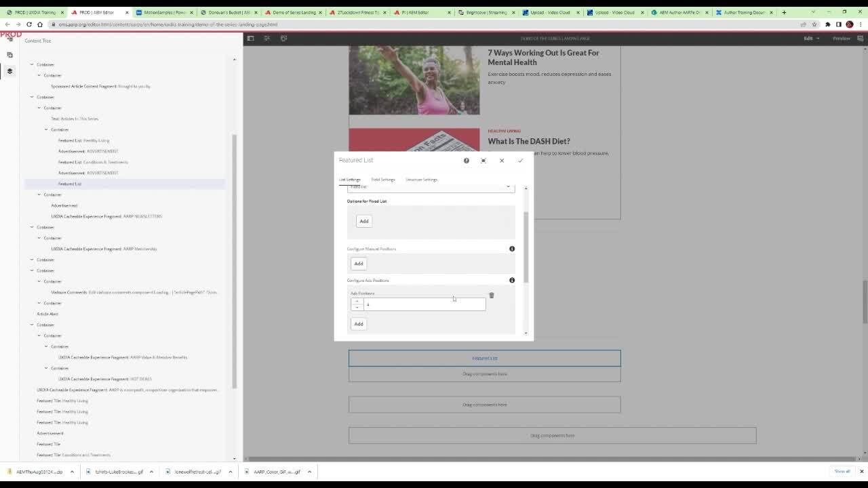Image resolution: width=868 pixels, height=488 pixels.
Task: Click the dialog vertical scrollbar
Action: [x=526, y=247]
